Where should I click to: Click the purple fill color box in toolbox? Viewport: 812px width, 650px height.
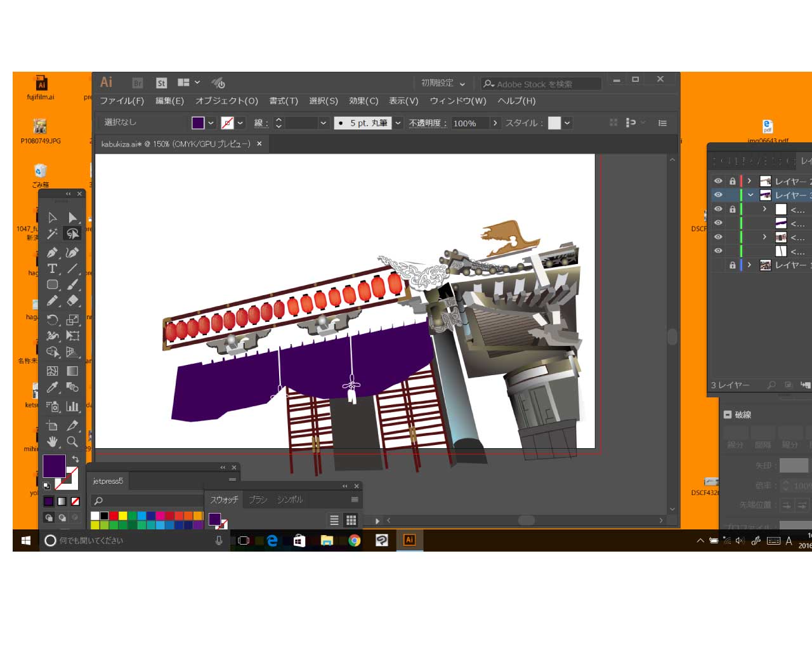click(x=53, y=466)
